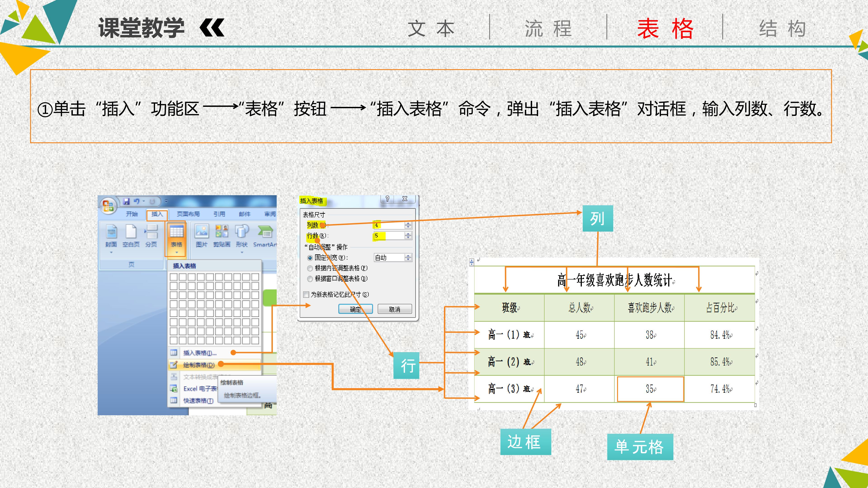The height and width of the screenshot is (488, 868).
Task: Click the Redo icon in quick access toolbar
Action: pyautogui.click(x=152, y=201)
